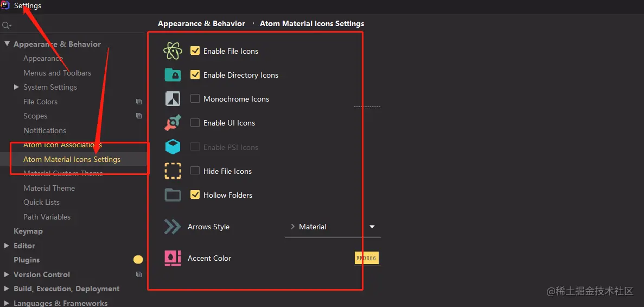The image size is (644, 307).
Task: Uncheck Enable File Icons checkbox
Action: tap(195, 51)
